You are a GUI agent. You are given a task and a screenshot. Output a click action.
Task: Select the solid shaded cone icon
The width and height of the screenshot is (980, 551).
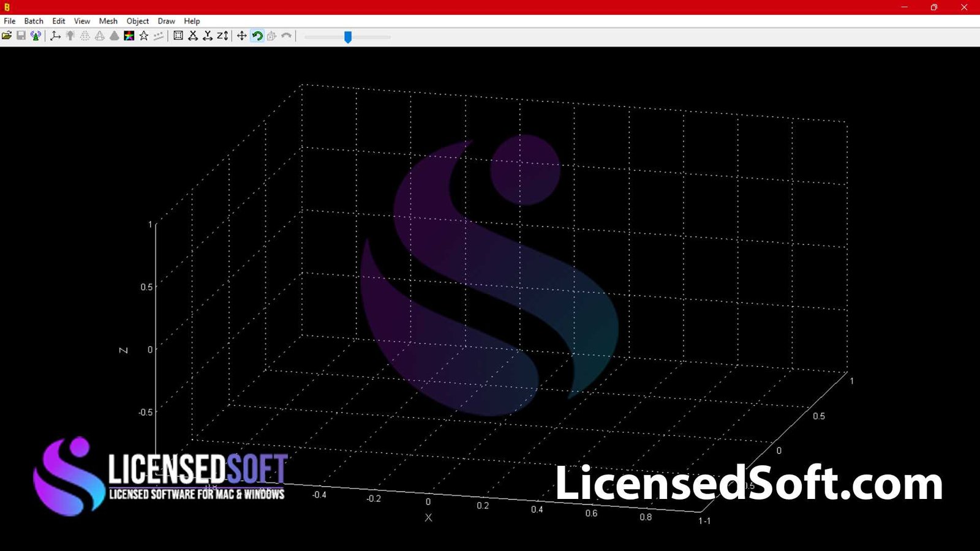click(115, 36)
